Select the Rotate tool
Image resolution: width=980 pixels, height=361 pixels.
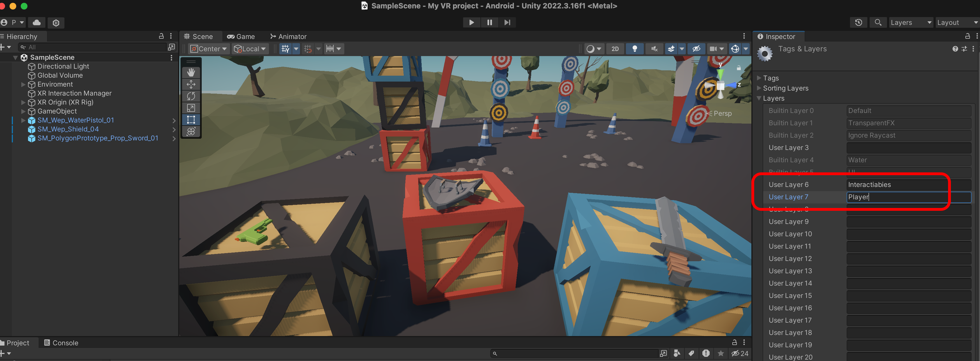[x=191, y=96]
